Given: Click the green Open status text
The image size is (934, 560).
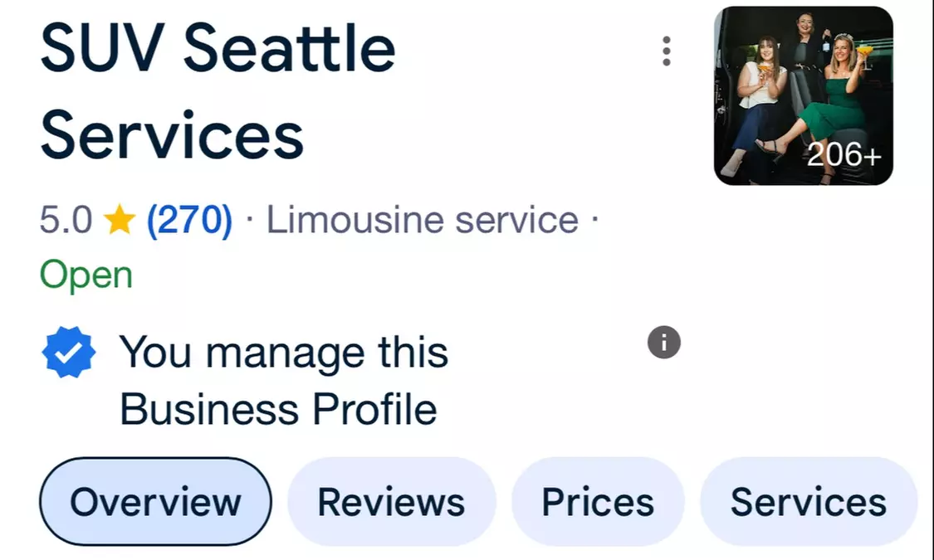Looking at the screenshot, I should 86,275.
